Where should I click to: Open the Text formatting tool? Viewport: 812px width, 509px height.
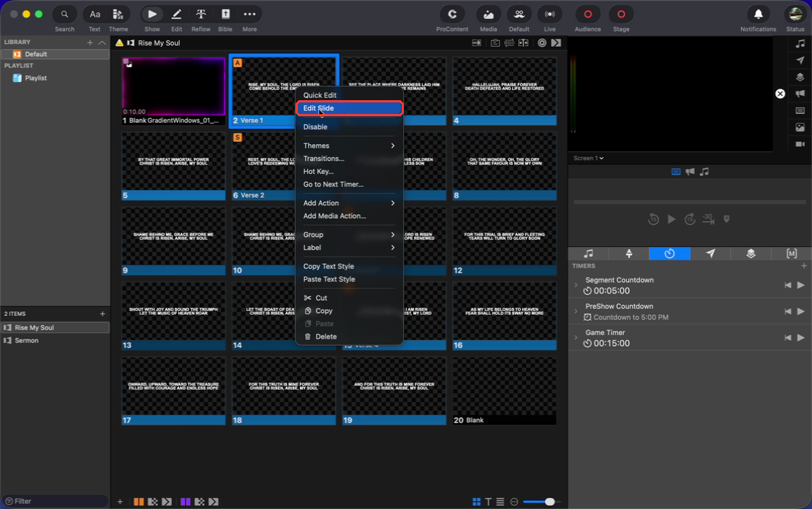(95, 15)
